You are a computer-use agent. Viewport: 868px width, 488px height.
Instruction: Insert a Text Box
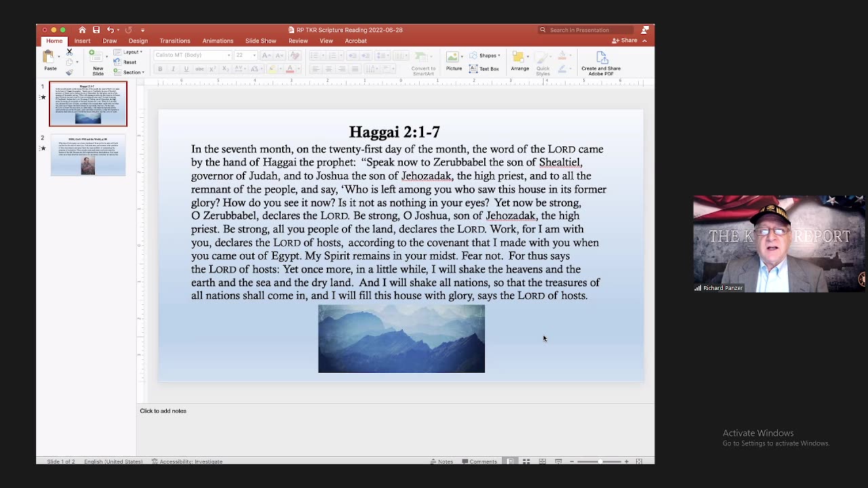[x=484, y=68]
